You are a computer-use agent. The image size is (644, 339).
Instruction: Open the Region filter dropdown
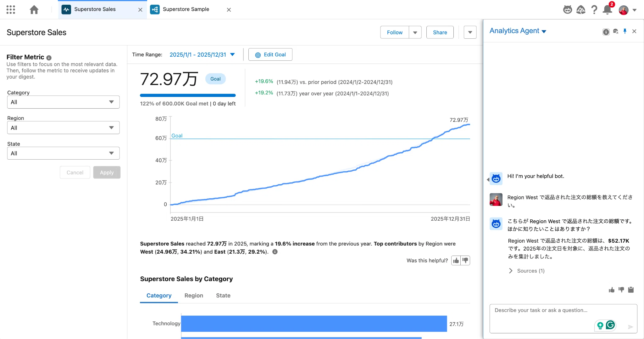(x=63, y=128)
